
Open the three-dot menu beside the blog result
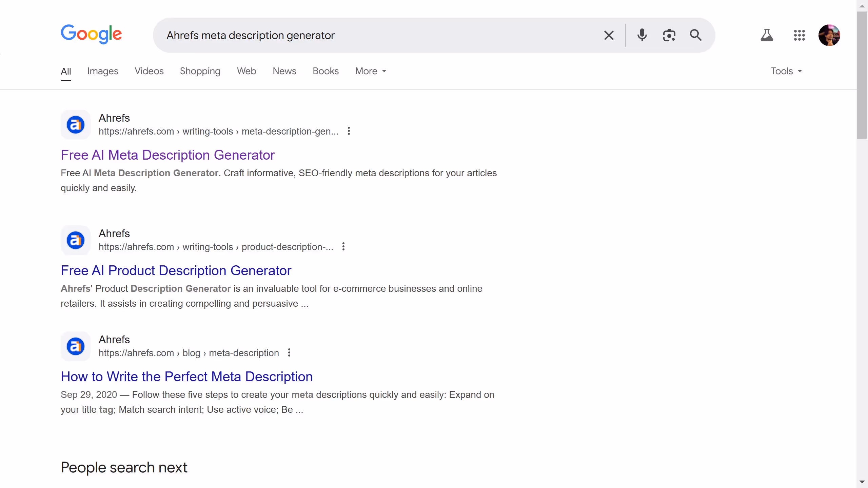(x=289, y=352)
